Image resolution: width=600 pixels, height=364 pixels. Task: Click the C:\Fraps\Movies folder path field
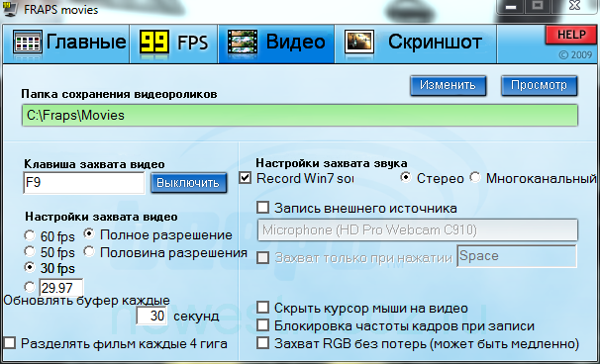pyautogui.click(x=300, y=116)
